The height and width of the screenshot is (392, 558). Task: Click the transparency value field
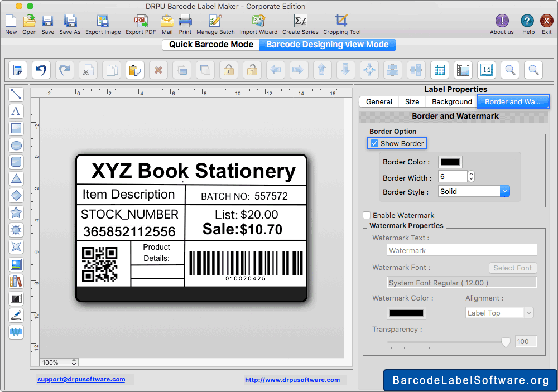coord(526,341)
